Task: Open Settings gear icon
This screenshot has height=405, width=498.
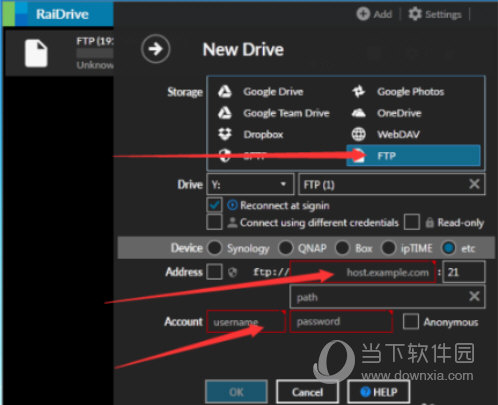Action: point(415,14)
